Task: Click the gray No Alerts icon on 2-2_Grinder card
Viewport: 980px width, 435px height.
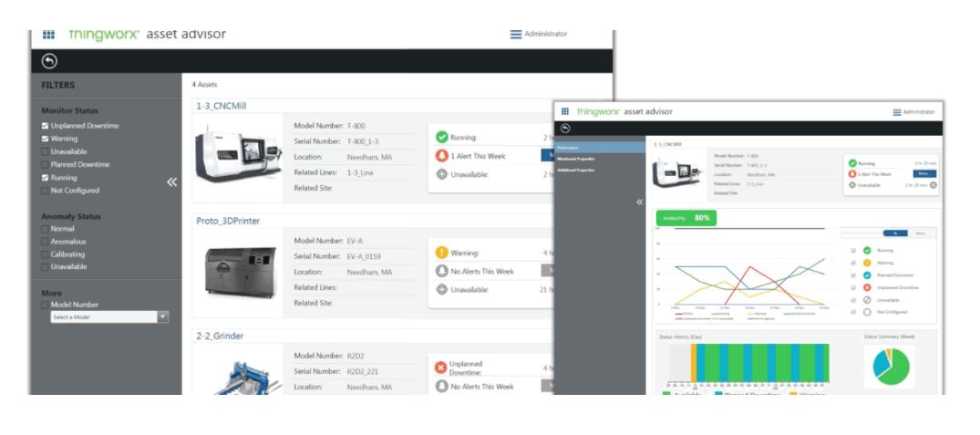Action: 442,387
